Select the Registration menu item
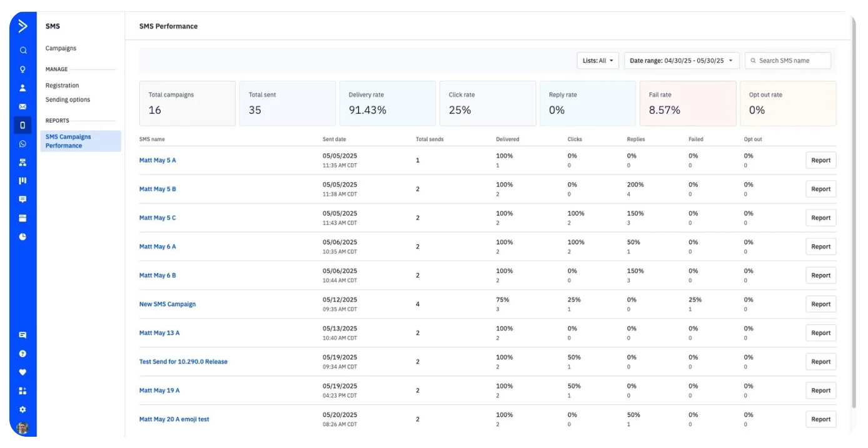The height and width of the screenshot is (448, 868). (x=62, y=85)
